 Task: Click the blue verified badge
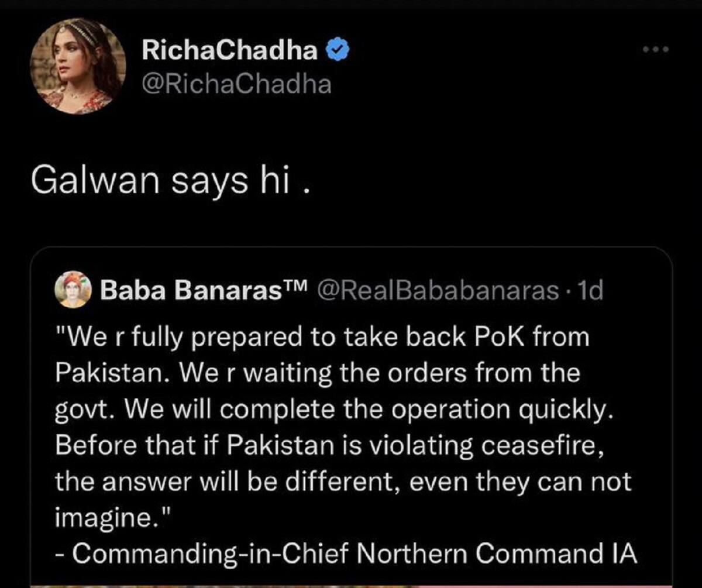(337, 51)
